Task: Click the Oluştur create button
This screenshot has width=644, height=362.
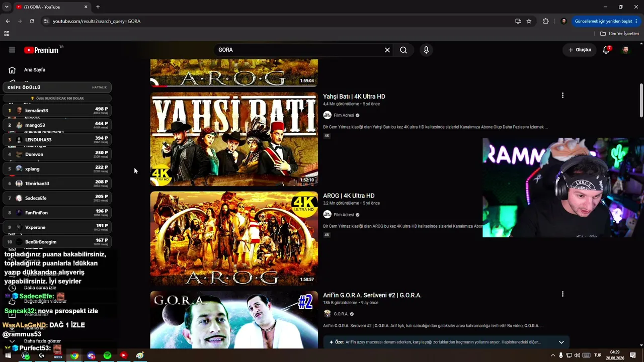Action: [580, 50]
